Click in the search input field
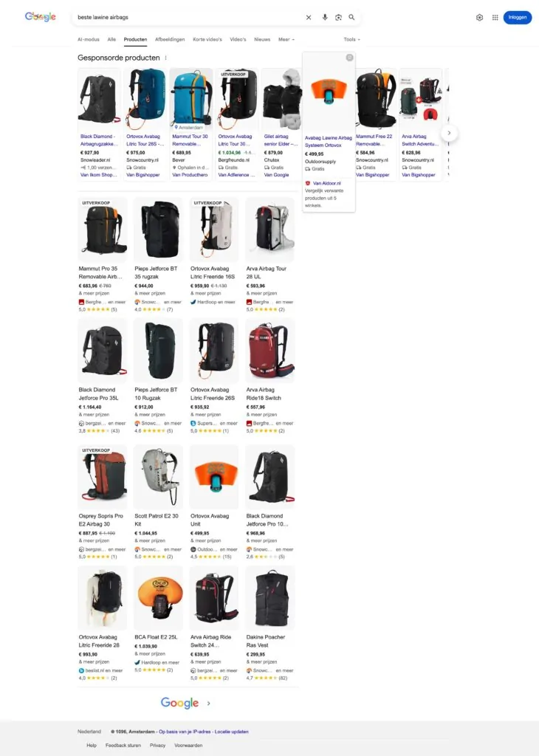This screenshot has width=539, height=756. (188, 18)
